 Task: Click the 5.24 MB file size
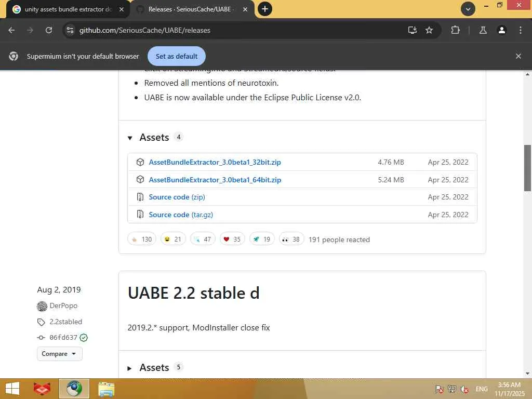[391, 180]
